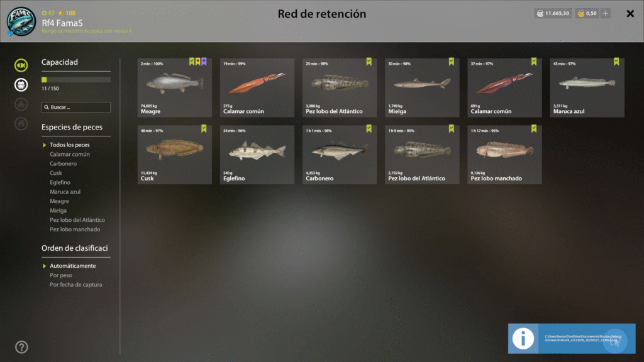Open the backpack storage icon
This screenshot has width=644, height=362.
21,85
